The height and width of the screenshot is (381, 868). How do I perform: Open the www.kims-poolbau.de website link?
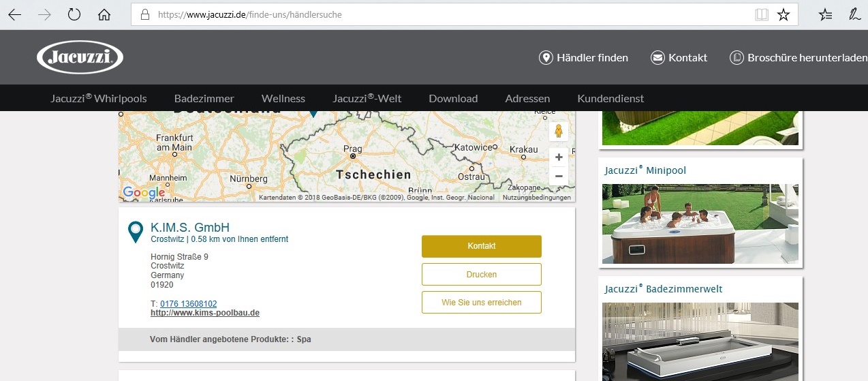point(205,314)
